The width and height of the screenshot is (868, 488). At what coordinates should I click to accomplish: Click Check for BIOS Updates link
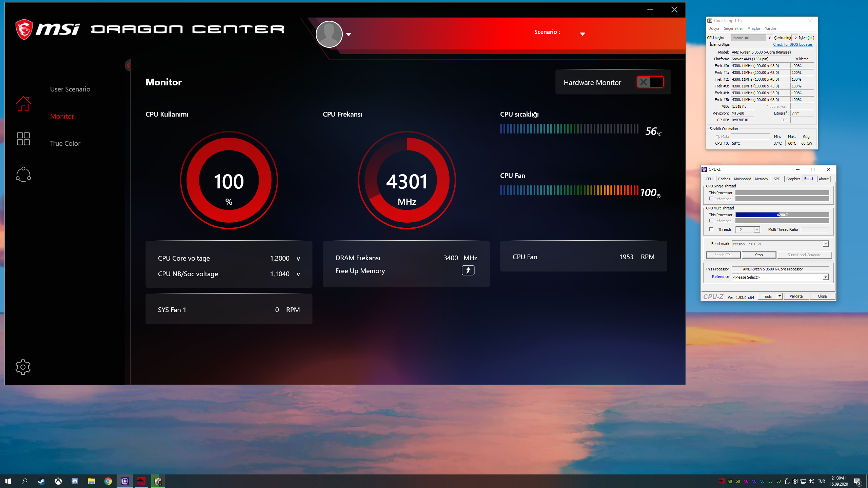(x=793, y=44)
